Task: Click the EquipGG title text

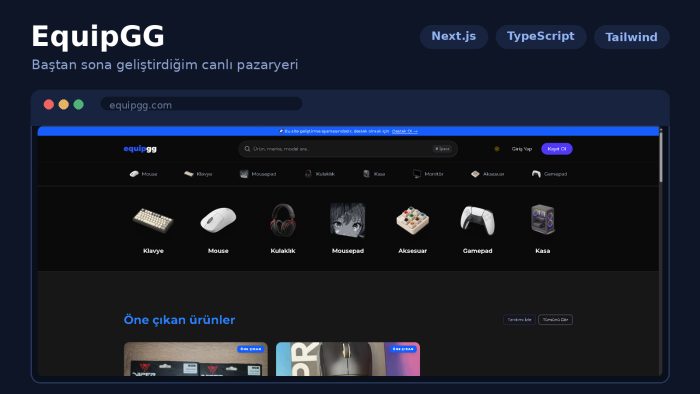Action: (98, 36)
